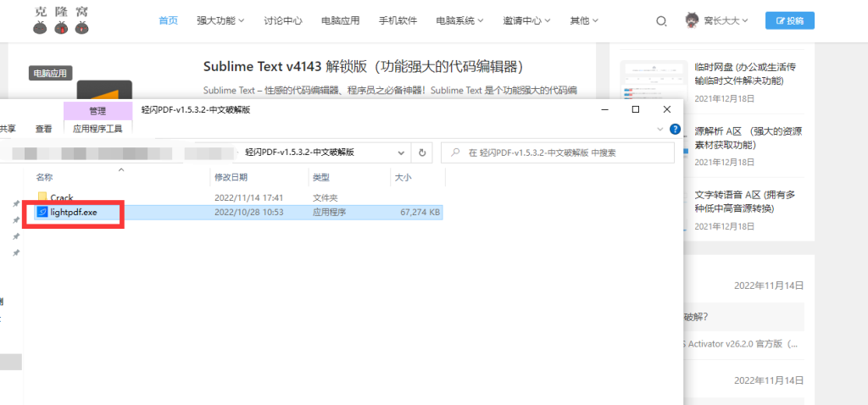The height and width of the screenshot is (405, 868).
Task: Open the 窝长大大 user dropdown
Action: click(x=726, y=21)
